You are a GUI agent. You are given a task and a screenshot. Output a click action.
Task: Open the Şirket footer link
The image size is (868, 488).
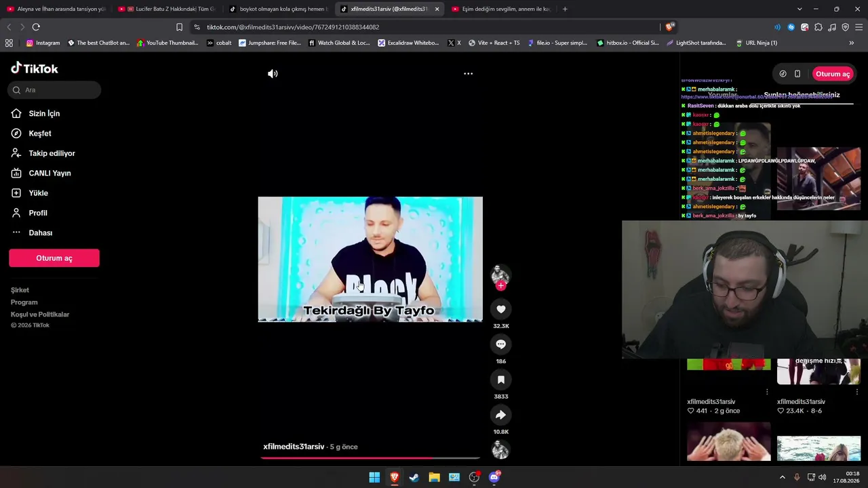(20, 290)
